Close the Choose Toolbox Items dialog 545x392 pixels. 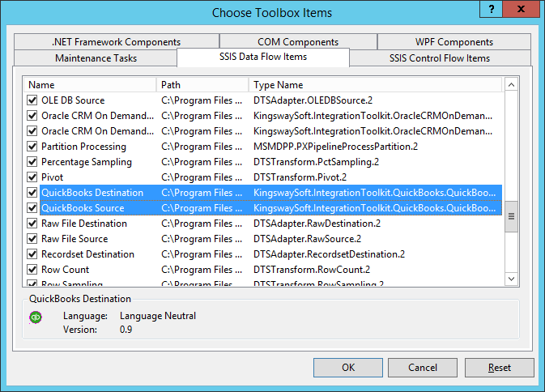pos(521,10)
